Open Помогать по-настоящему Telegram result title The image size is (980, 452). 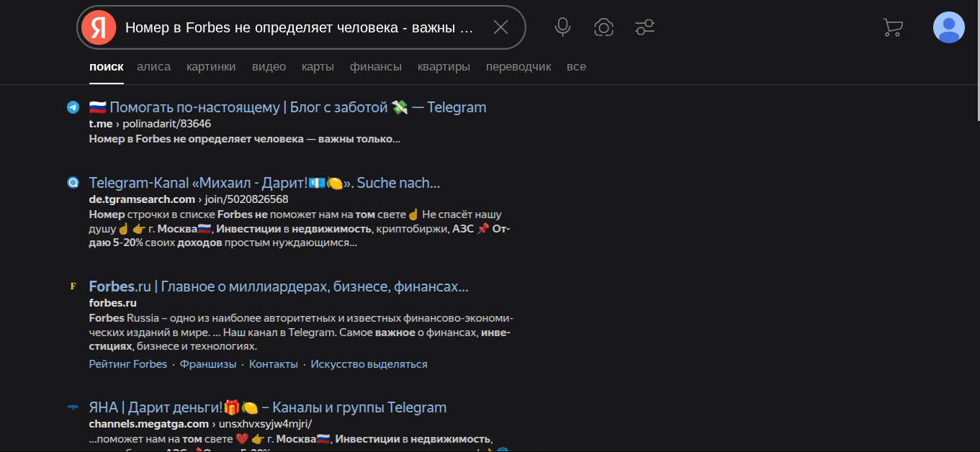[288, 107]
